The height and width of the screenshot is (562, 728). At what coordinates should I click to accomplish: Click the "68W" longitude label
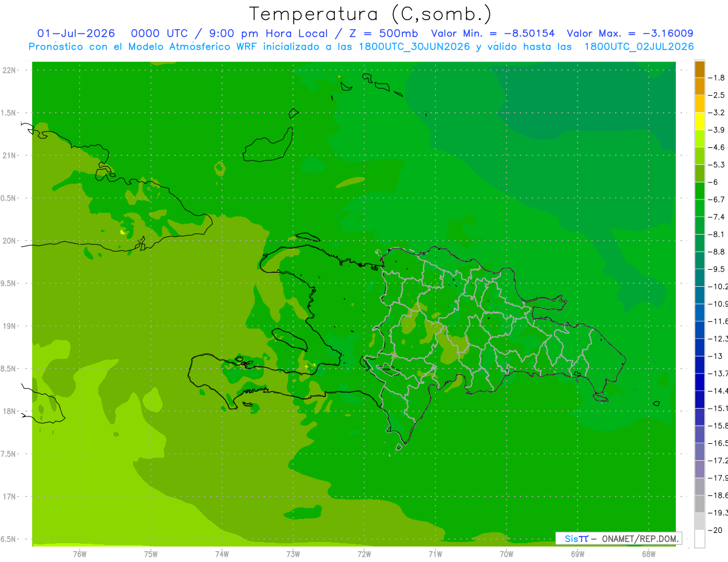click(649, 554)
